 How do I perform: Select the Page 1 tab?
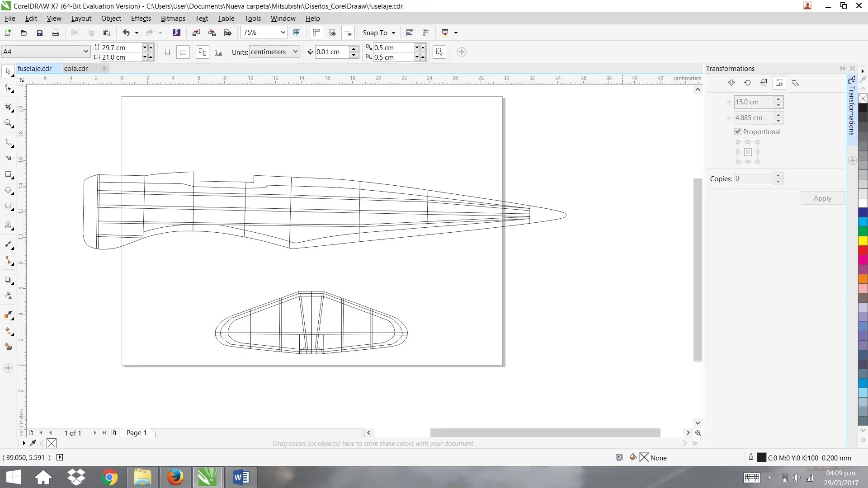pyautogui.click(x=137, y=433)
